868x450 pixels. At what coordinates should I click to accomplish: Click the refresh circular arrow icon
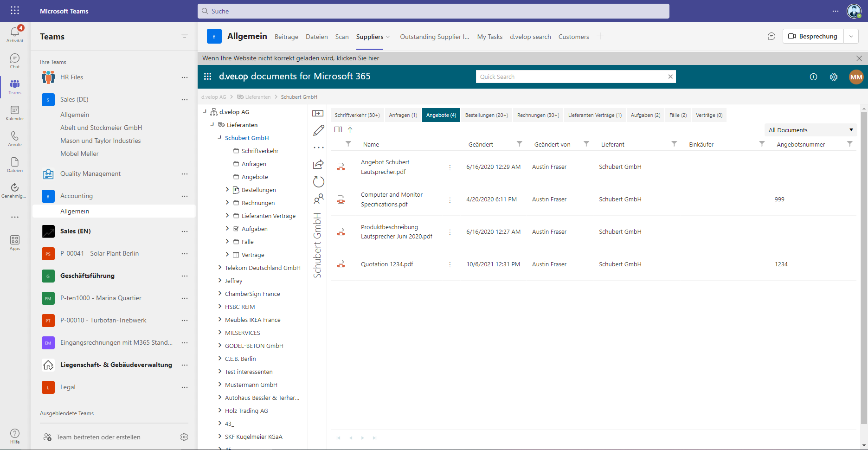(x=319, y=181)
